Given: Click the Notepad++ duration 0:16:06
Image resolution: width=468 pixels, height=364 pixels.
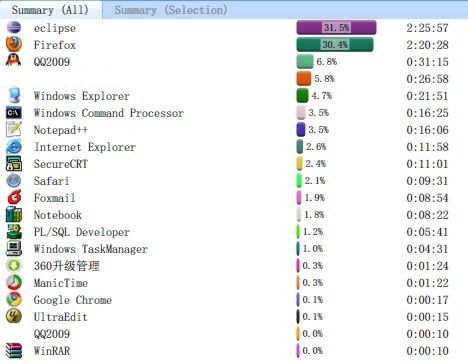Looking at the screenshot, I should [x=427, y=130].
